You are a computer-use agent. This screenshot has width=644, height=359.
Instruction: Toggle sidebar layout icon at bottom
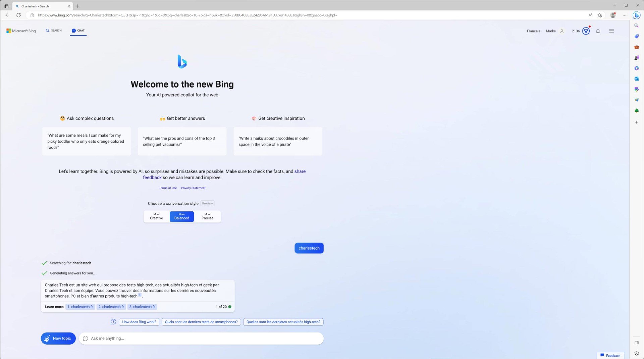(x=636, y=343)
